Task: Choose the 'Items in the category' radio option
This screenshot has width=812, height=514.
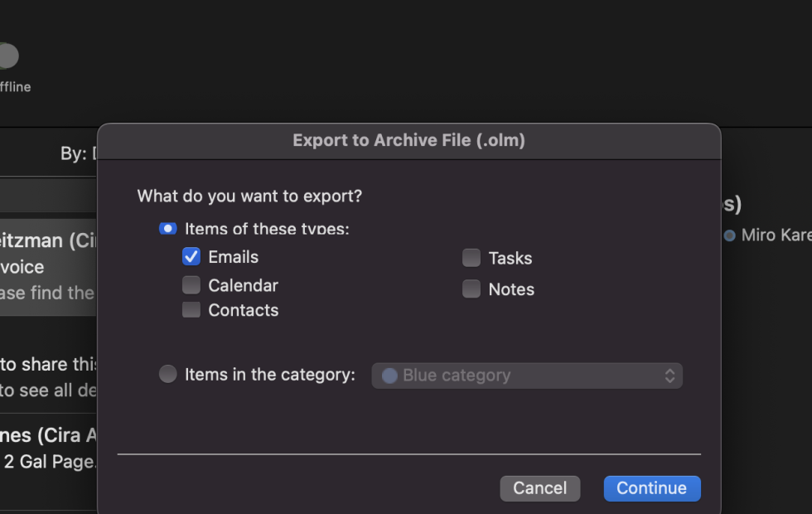Action: click(x=168, y=375)
